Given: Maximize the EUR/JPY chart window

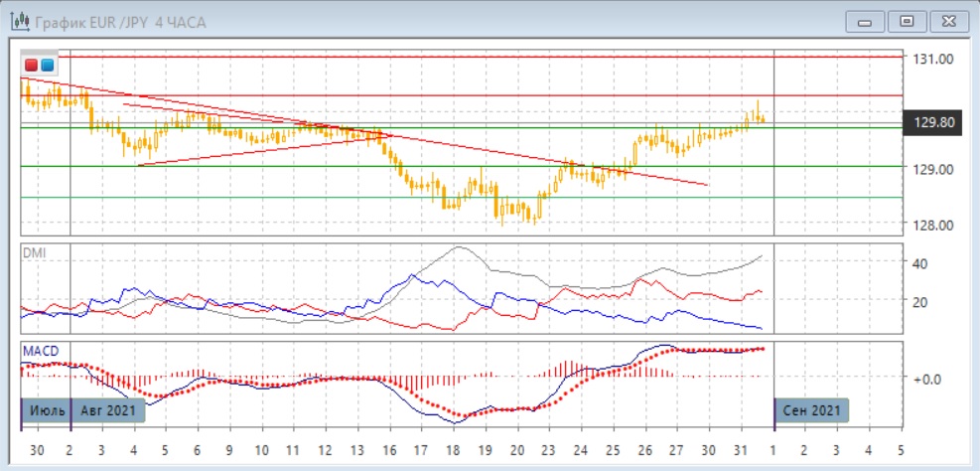Looking at the screenshot, I should pos(906,21).
